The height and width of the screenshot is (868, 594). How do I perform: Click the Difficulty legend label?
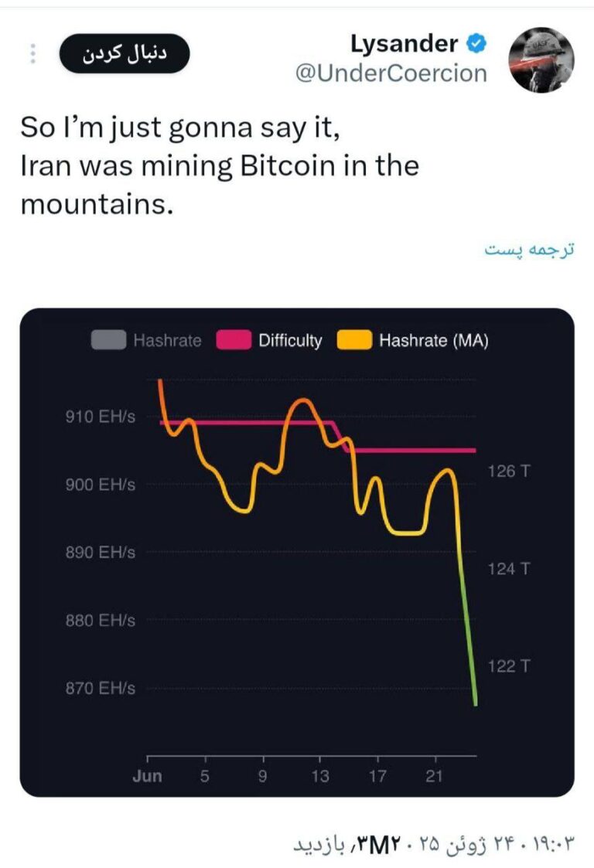292,340
